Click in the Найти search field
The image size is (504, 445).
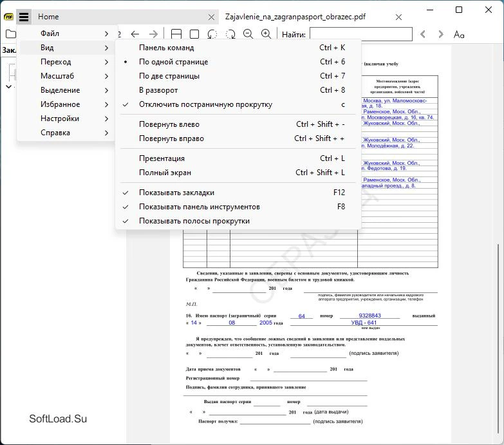click(361, 34)
